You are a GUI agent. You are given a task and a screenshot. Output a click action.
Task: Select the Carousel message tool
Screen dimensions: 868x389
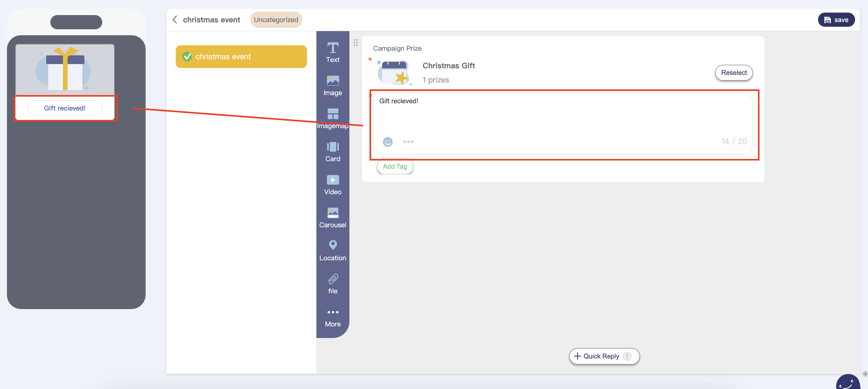(x=333, y=217)
